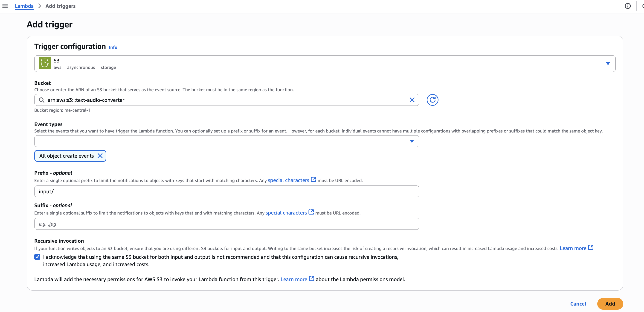Screen dimensions: 644x312
Task: Open the Event types dropdown
Action: click(226, 141)
